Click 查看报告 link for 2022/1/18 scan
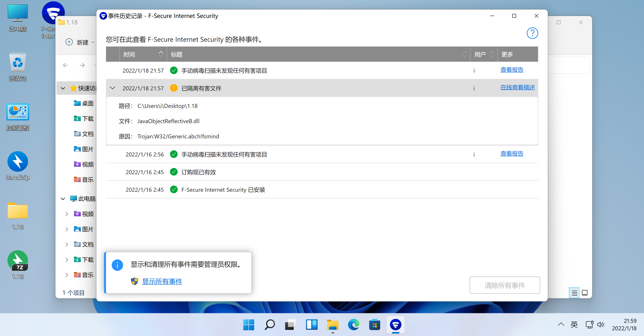The height and width of the screenshot is (336, 644). pos(512,70)
